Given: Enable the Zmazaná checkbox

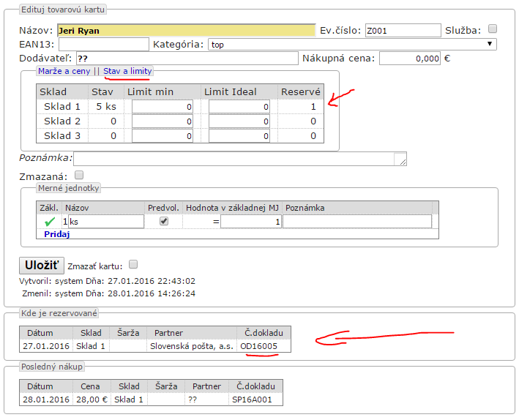Looking at the screenshot, I should pos(80,175).
